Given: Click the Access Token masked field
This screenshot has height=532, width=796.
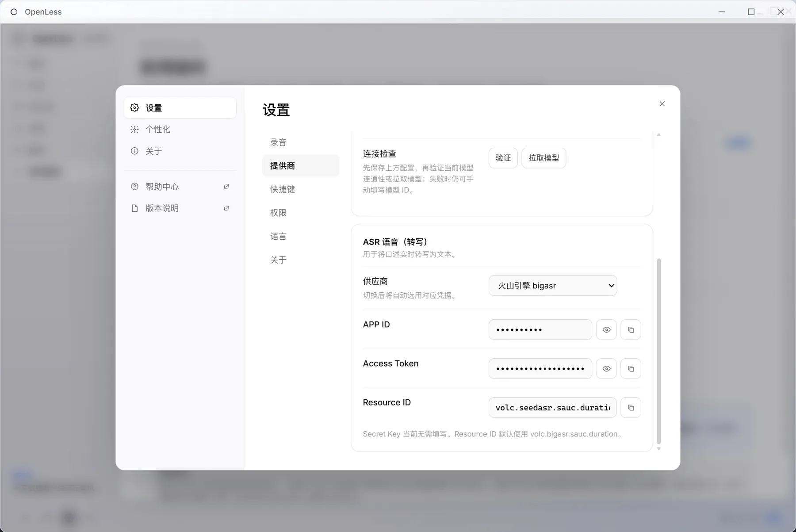Looking at the screenshot, I should [x=540, y=369].
